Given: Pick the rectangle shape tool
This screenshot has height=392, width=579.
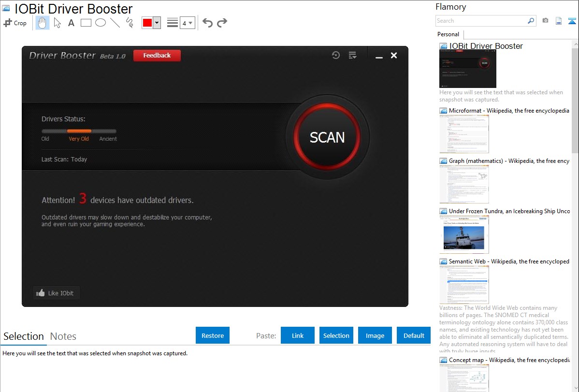Looking at the screenshot, I should [x=86, y=23].
